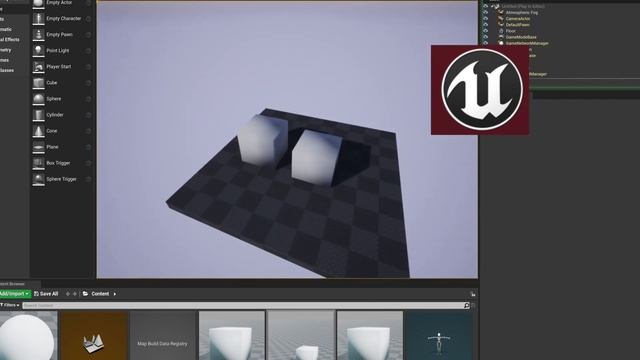Select DefaultPawn in the World Outliner
Screen dimensions: 640x360
(518, 25)
